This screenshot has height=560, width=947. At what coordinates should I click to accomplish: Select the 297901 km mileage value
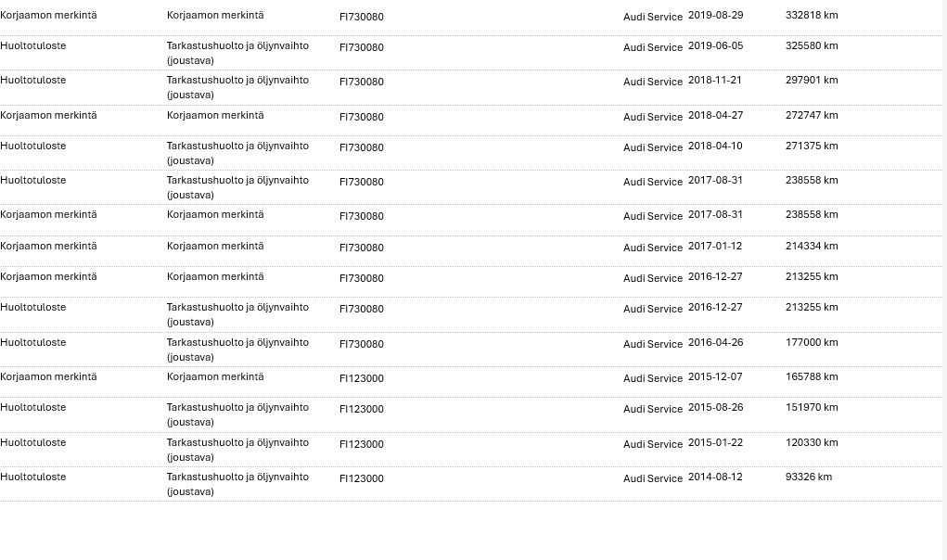(811, 81)
